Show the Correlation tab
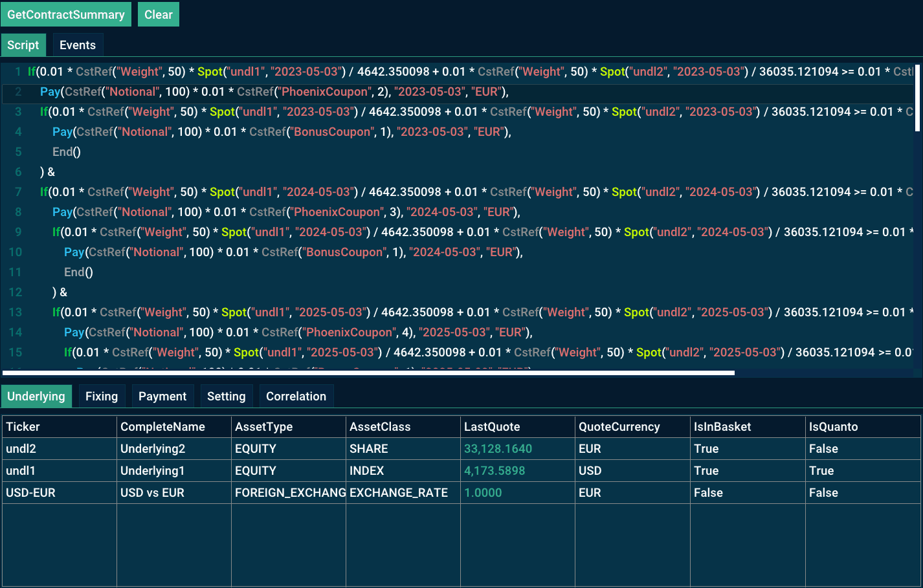 click(x=296, y=397)
